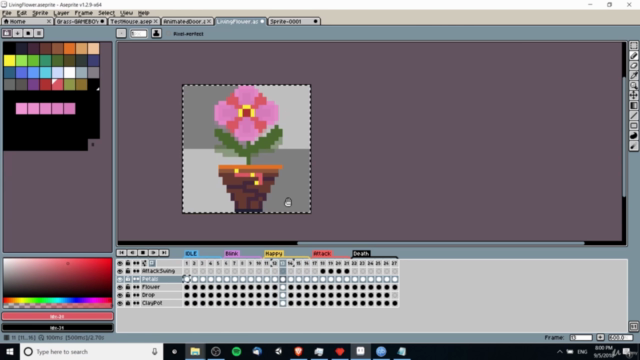This screenshot has width=640, height=360.
Task: Open the Frame menu
Action: 84,13
